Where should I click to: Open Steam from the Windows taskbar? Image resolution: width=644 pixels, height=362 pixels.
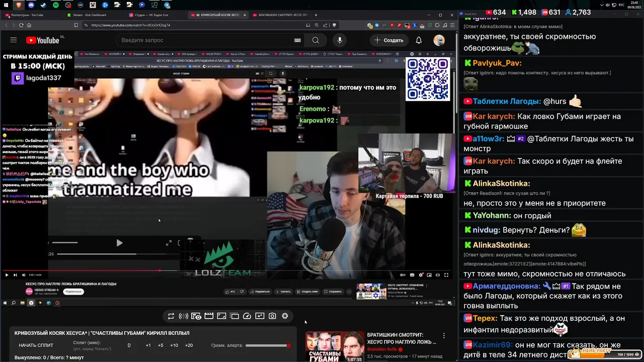tap(43, 5)
